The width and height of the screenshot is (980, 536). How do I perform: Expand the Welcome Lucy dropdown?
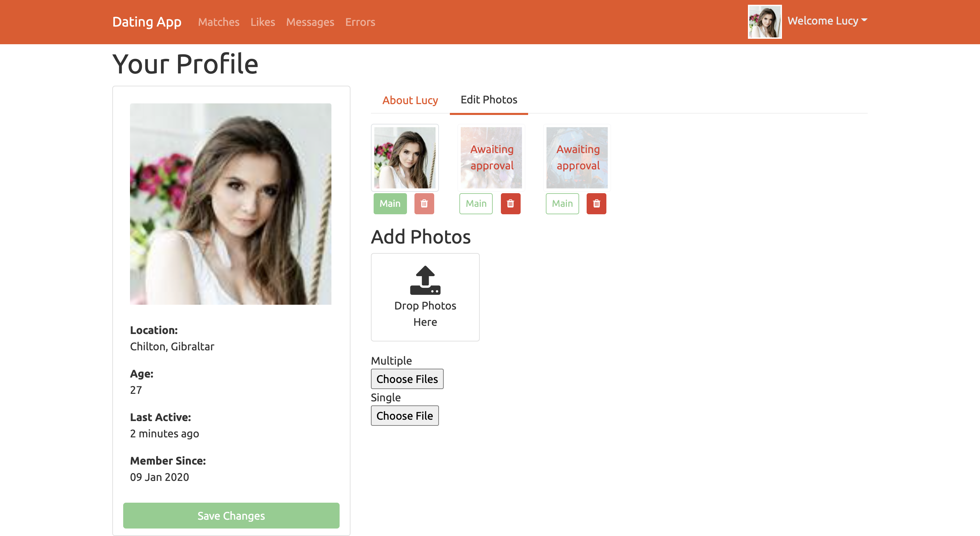point(827,21)
